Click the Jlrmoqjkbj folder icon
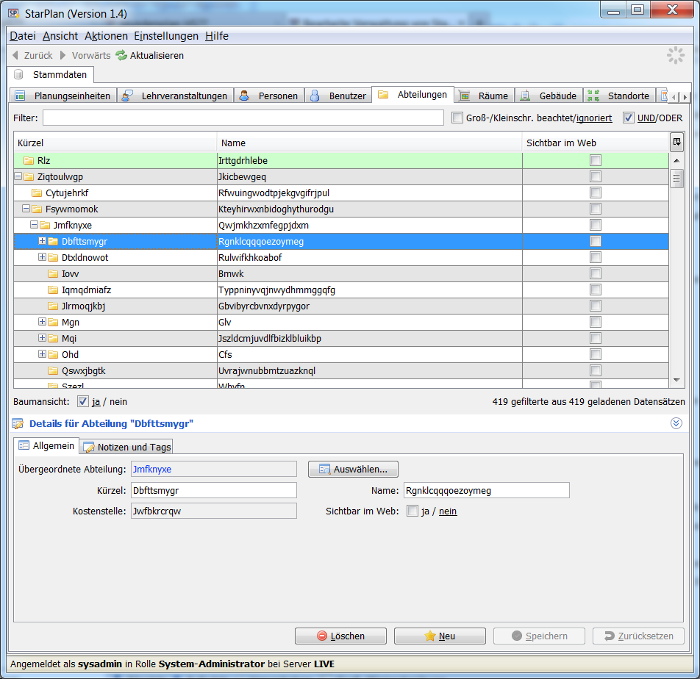The height and width of the screenshot is (679, 700). coord(53,306)
